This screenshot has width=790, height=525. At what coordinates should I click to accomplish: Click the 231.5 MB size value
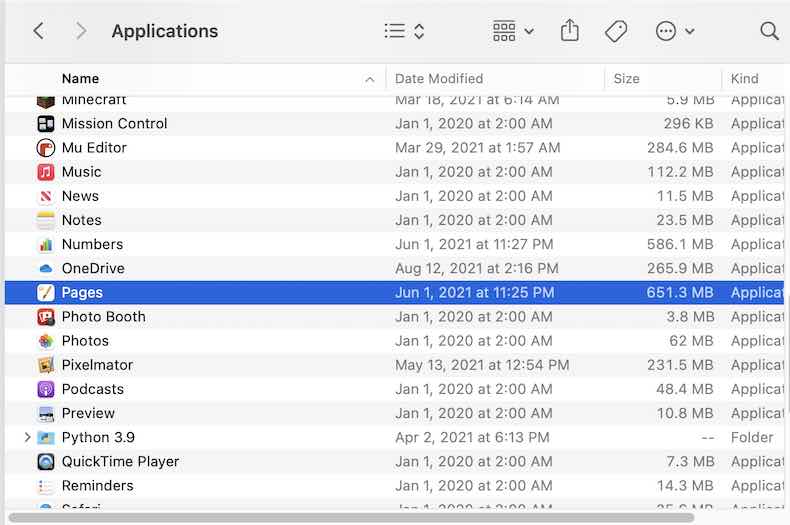680,365
